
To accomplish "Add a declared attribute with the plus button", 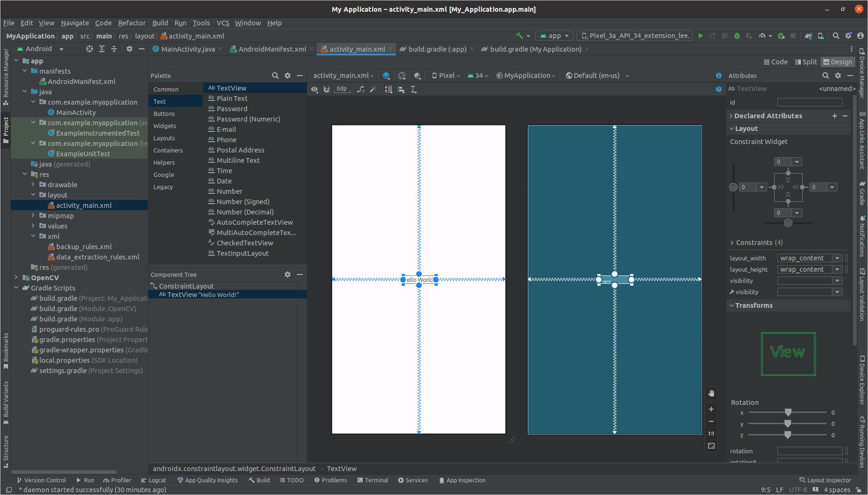I will click(x=834, y=116).
